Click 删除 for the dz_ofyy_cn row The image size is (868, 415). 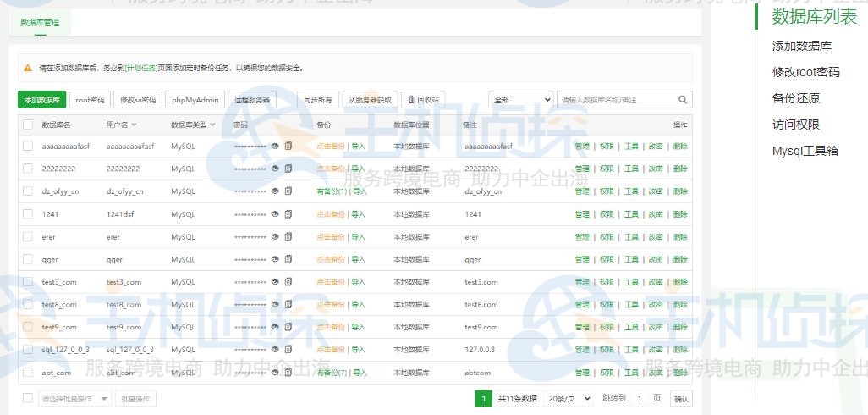[x=680, y=191]
